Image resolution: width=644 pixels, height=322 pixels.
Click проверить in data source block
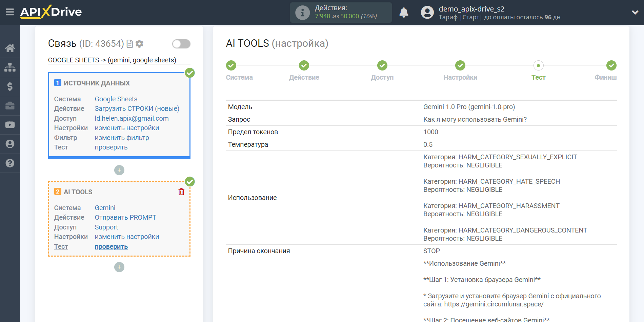tap(111, 147)
